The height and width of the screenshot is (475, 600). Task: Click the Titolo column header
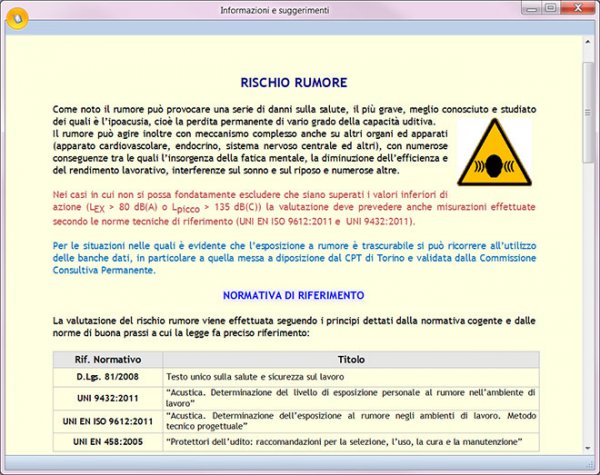click(350, 358)
